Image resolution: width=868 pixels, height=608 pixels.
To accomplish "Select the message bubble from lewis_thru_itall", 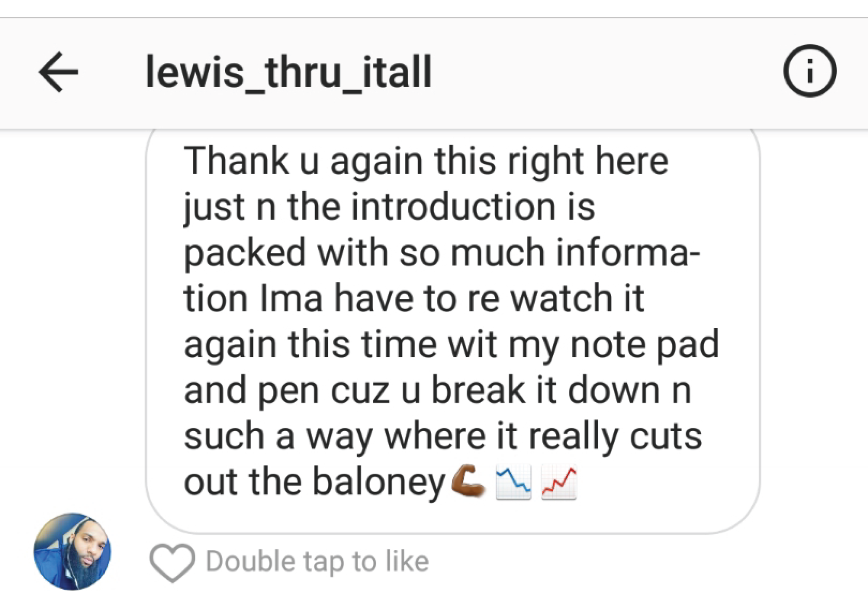I will coord(452,330).
